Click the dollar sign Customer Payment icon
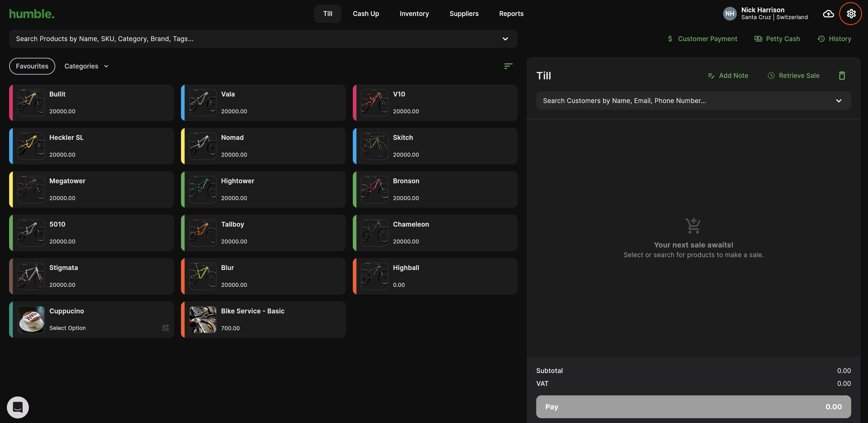The width and height of the screenshot is (868, 423). pos(670,39)
